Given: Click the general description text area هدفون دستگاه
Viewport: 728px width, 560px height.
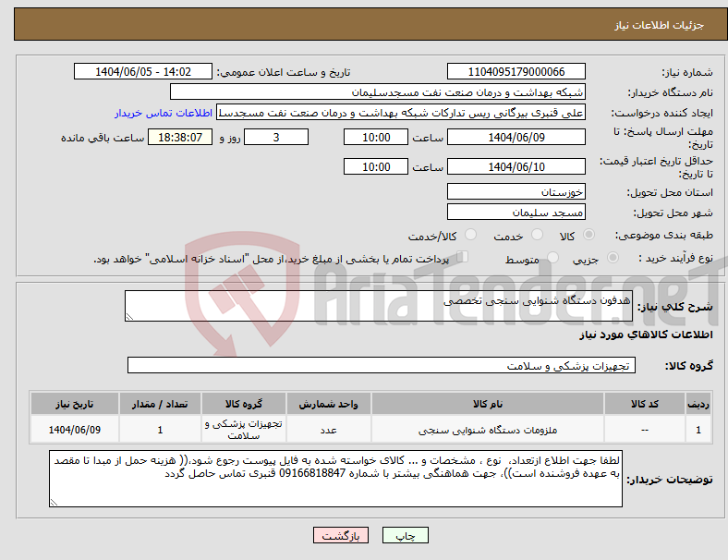Looking at the screenshot, I should point(379,306).
